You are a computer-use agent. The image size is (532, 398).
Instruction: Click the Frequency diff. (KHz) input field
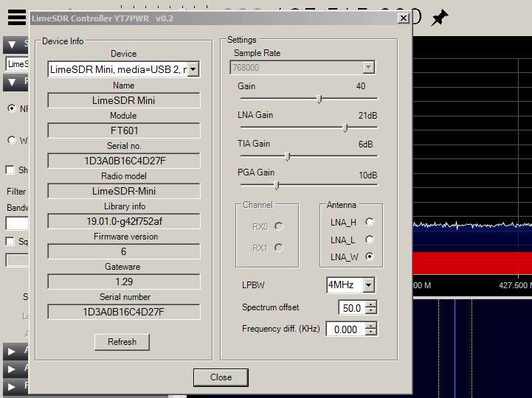coord(345,329)
